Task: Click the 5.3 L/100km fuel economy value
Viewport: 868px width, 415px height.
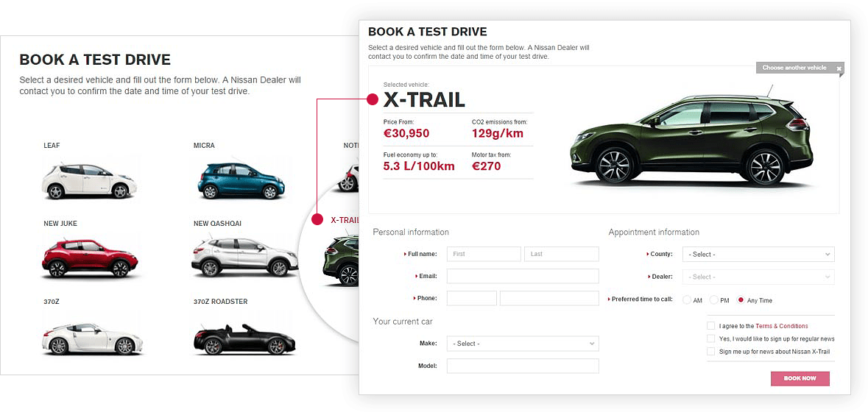Action: point(419,166)
